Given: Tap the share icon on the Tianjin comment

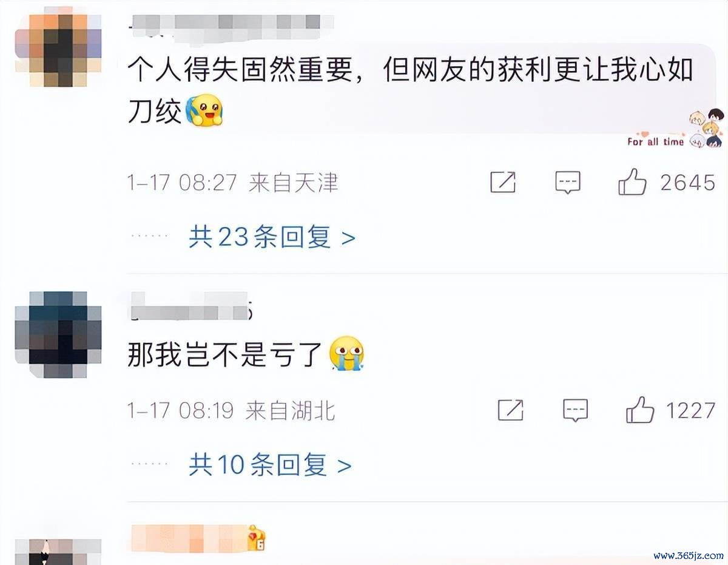Looking at the screenshot, I should click(x=503, y=183).
